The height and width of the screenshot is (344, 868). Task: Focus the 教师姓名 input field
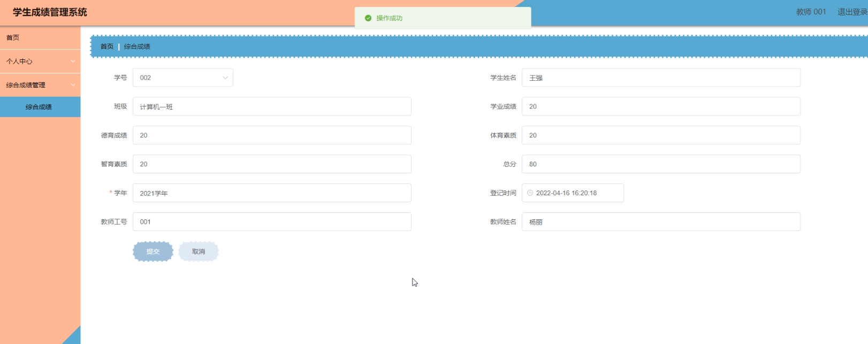tap(661, 222)
